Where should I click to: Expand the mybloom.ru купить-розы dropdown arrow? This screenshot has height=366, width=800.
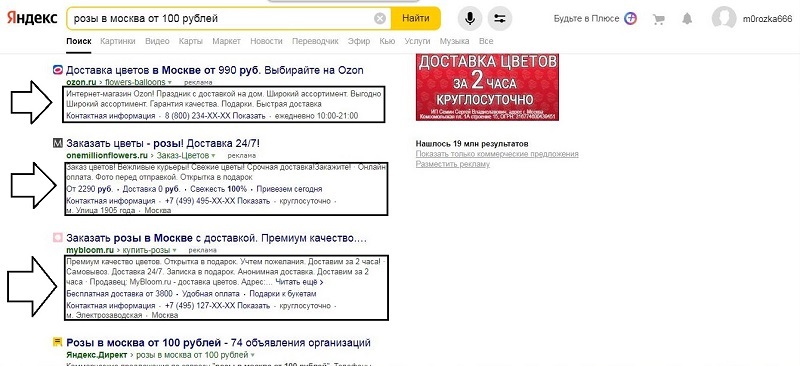pyautogui.click(x=174, y=251)
